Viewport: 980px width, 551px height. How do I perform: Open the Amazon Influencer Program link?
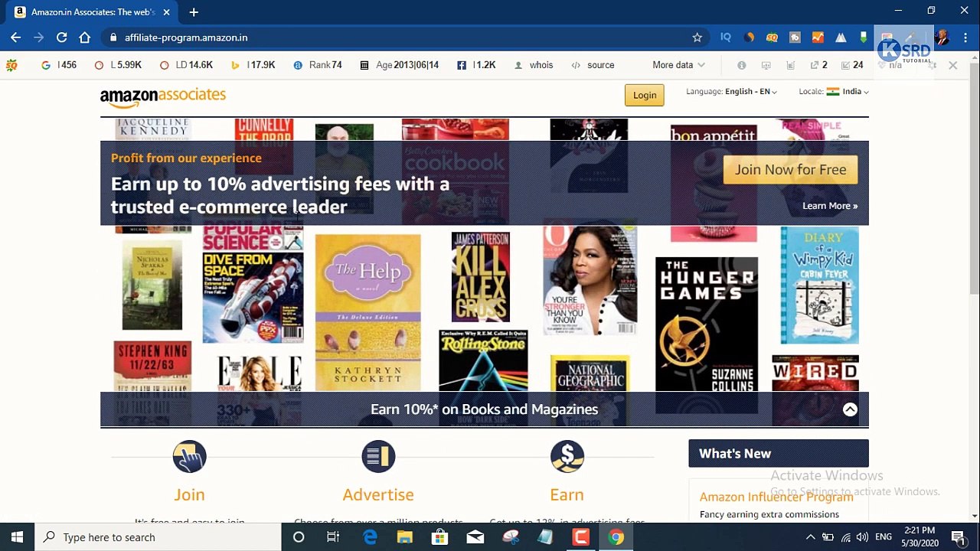pos(776,497)
